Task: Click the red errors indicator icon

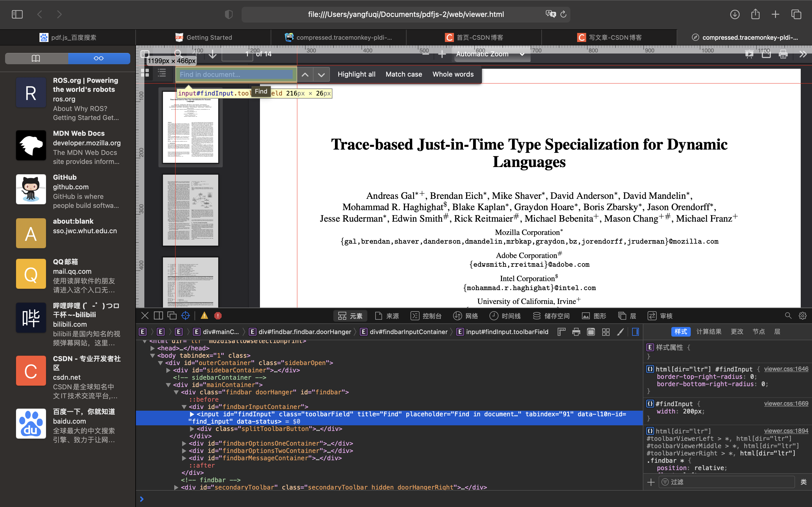Action: (218, 315)
